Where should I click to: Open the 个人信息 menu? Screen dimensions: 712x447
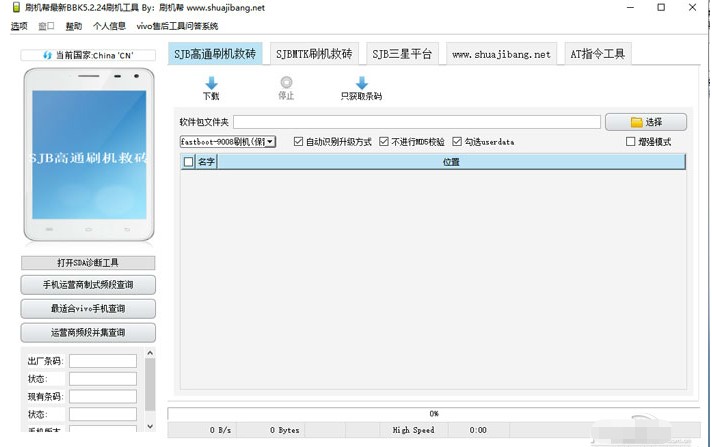(x=109, y=26)
